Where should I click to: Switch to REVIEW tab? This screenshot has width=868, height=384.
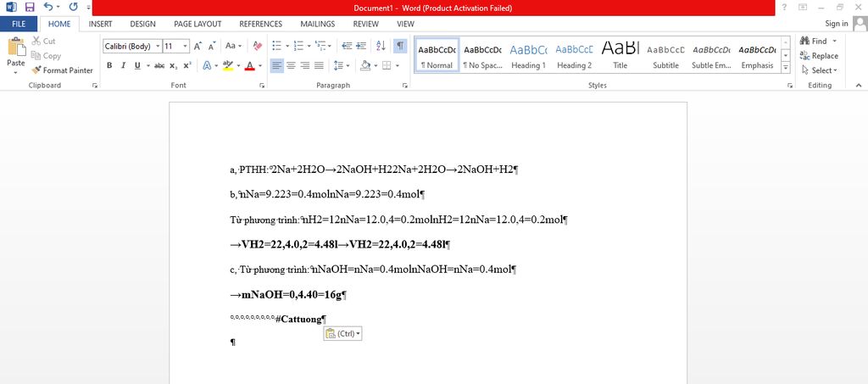click(366, 24)
